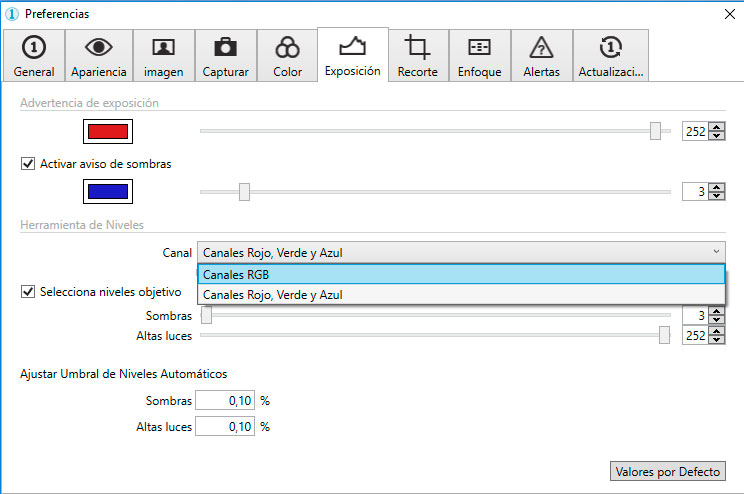The width and height of the screenshot is (744, 494).
Task: Open the Alertas warning tab
Action: click(x=541, y=57)
